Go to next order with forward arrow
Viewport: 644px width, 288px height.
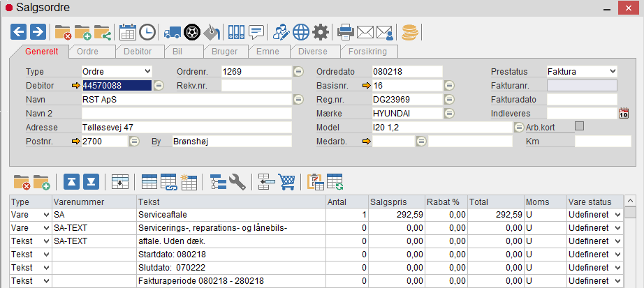click(x=38, y=31)
